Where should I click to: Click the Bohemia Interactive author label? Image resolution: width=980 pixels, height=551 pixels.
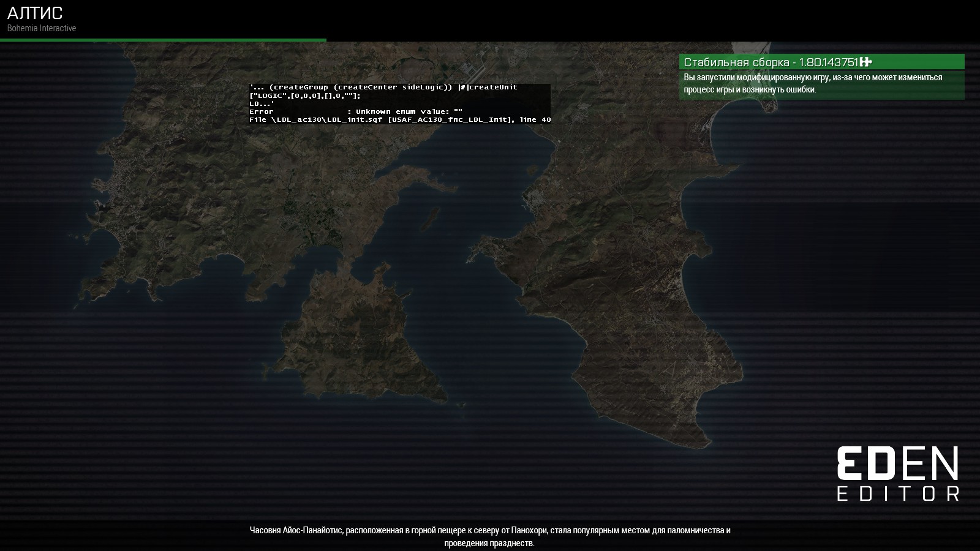click(42, 28)
